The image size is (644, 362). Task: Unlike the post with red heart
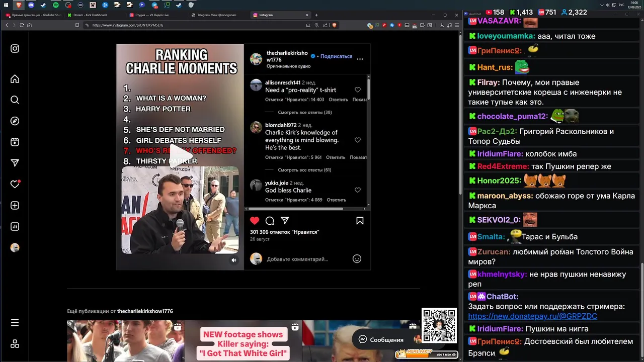coord(255,221)
